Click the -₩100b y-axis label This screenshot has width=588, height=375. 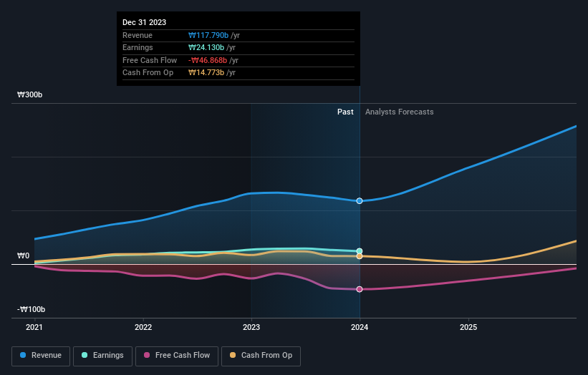coord(31,309)
